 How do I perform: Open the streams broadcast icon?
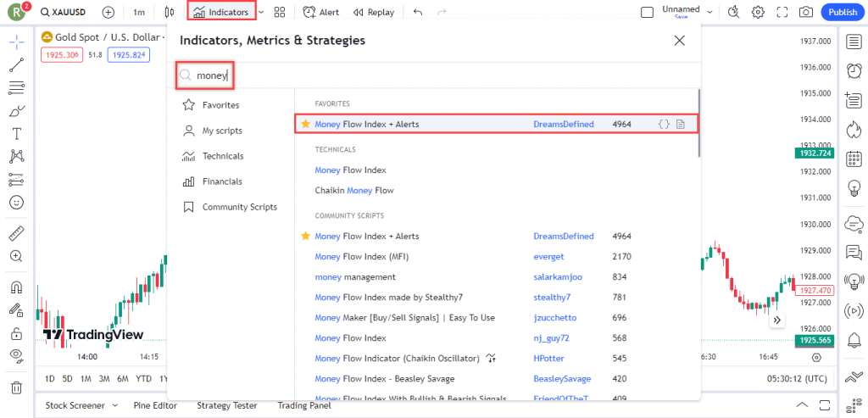[x=854, y=310]
